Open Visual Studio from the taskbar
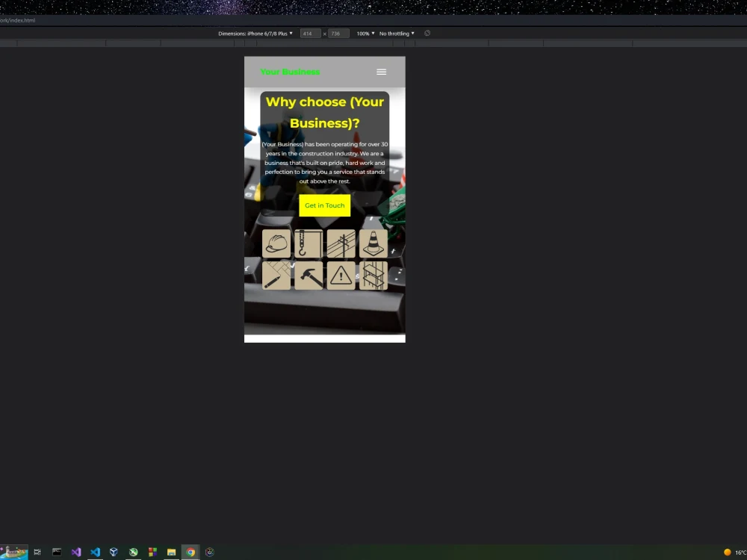The width and height of the screenshot is (747, 560). point(76,552)
